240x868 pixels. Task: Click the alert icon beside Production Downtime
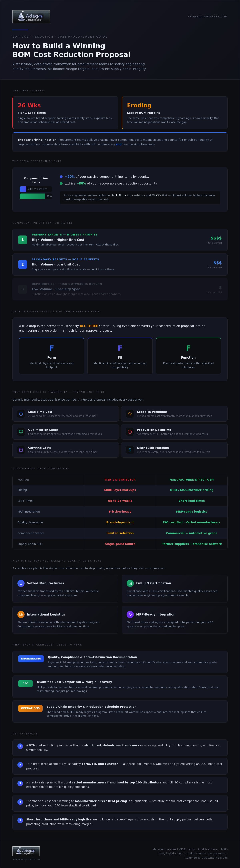(130, 432)
